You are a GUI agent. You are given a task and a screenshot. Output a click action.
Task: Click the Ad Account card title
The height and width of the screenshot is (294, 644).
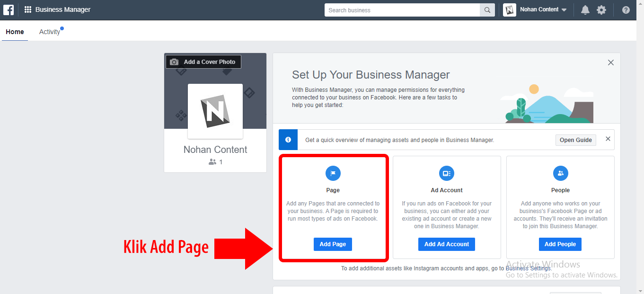(x=447, y=190)
